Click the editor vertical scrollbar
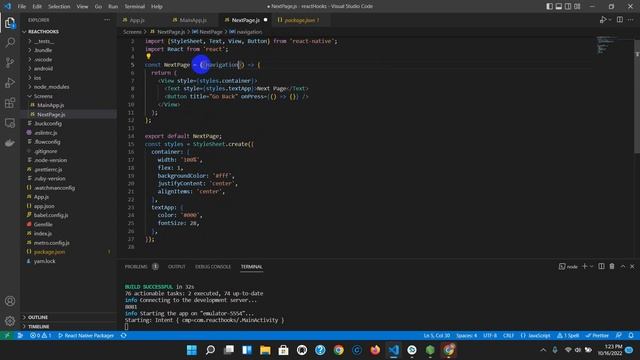This screenshot has width=640, height=360. point(637,98)
